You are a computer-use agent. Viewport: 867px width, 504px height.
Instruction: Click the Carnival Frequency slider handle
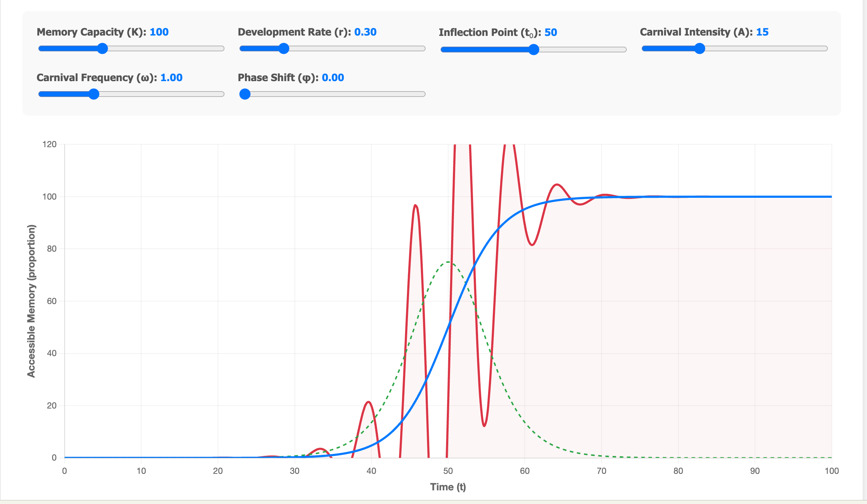(x=94, y=94)
